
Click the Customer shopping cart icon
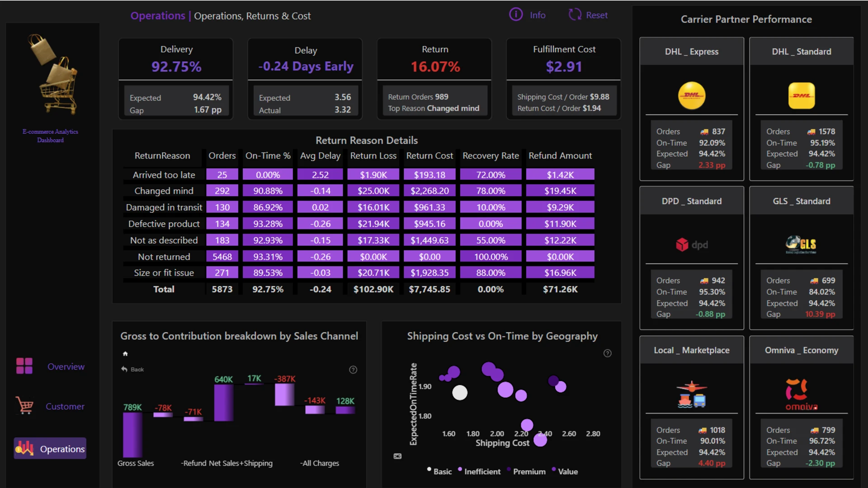(24, 405)
